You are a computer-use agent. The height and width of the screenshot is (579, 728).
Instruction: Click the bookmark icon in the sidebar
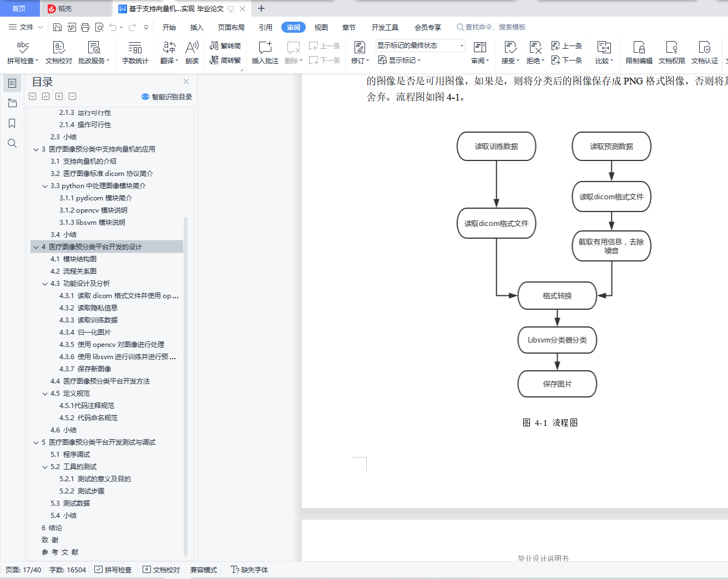pyautogui.click(x=12, y=123)
